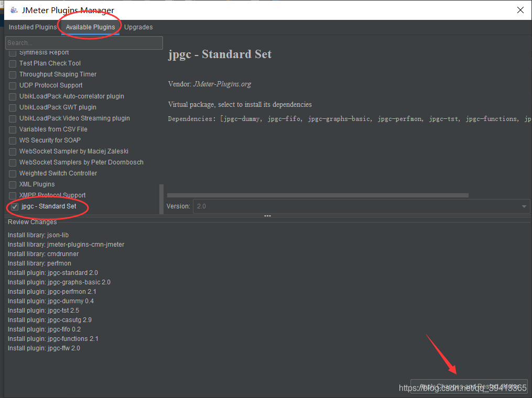Click 'Install plugin: jpgc-fifo 0.2' line
The height and width of the screenshot is (398, 532).
click(x=44, y=329)
